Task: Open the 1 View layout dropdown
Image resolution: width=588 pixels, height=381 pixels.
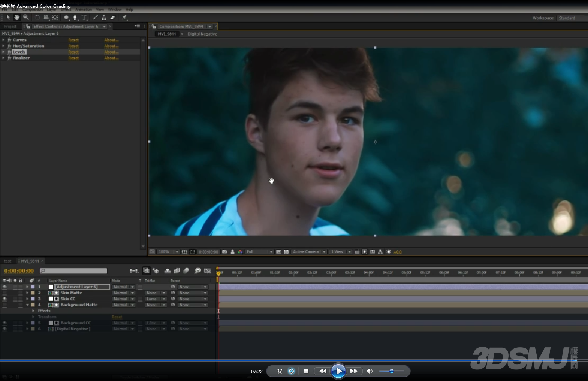Action: (x=341, y=252)
